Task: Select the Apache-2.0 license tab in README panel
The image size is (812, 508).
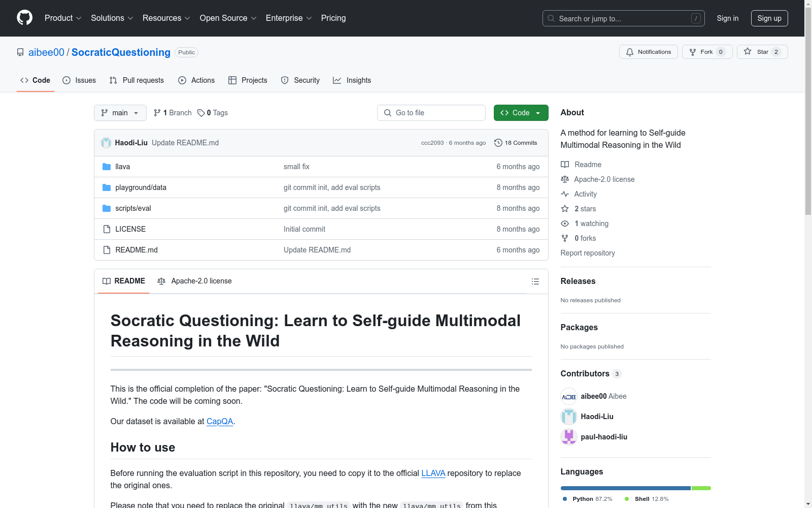Action: (194, 281)
